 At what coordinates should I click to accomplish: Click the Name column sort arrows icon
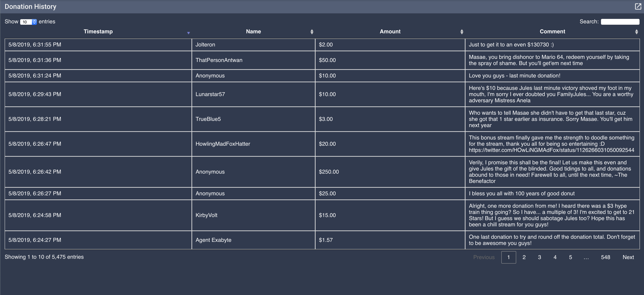312,32
